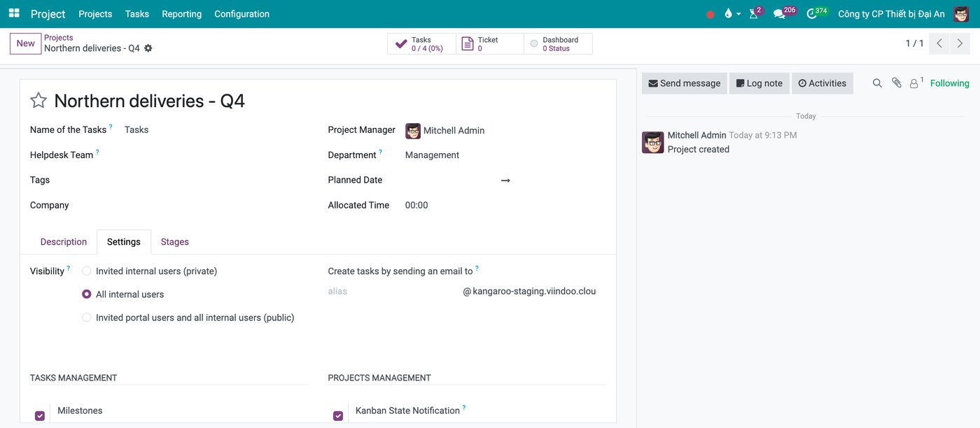Toggle the Milestones checkbox
980x428 pixels.
[40, 415]
